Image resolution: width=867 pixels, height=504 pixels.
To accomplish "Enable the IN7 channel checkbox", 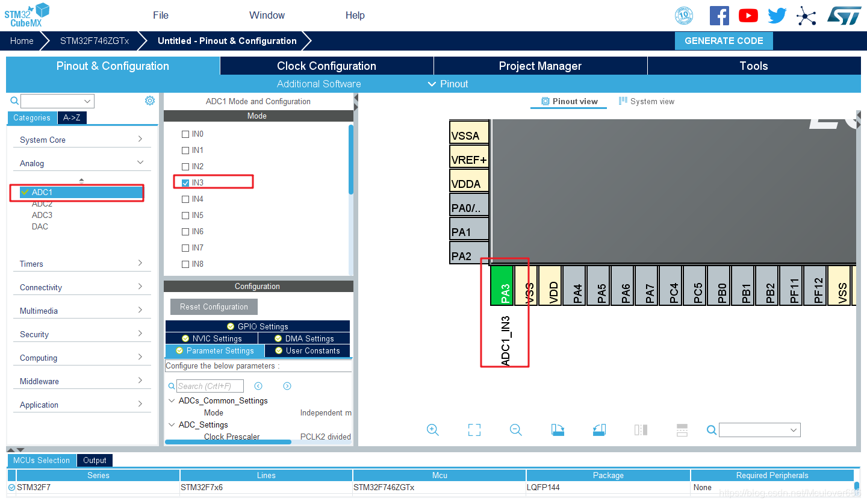I will click(x=185, y=247).
